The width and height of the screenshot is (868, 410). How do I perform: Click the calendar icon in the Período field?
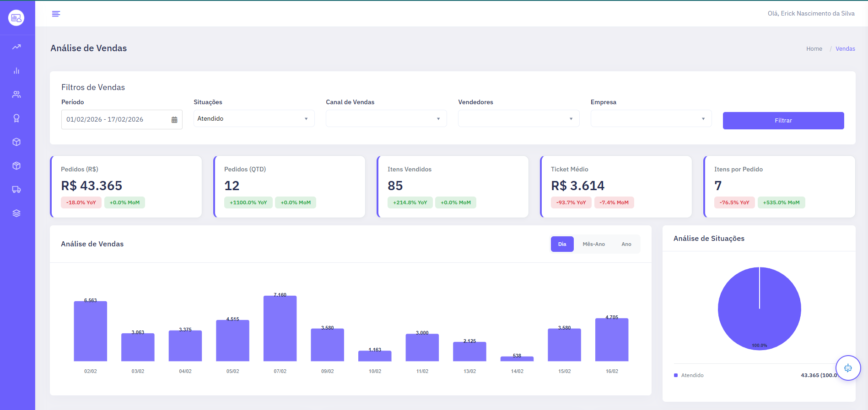point(174,120)
